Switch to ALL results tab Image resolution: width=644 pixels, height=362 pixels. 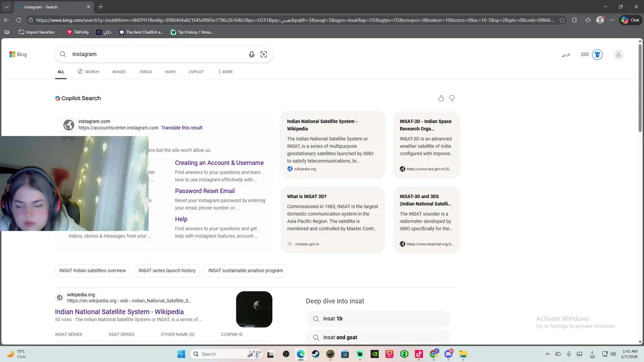pyautogui.click(x=61, y=72)
